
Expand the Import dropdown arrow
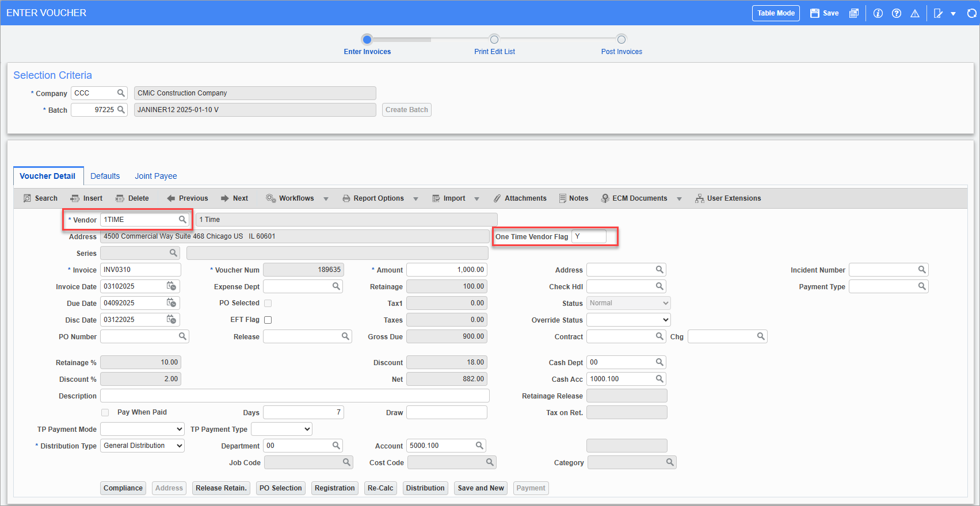coord(476,199)
